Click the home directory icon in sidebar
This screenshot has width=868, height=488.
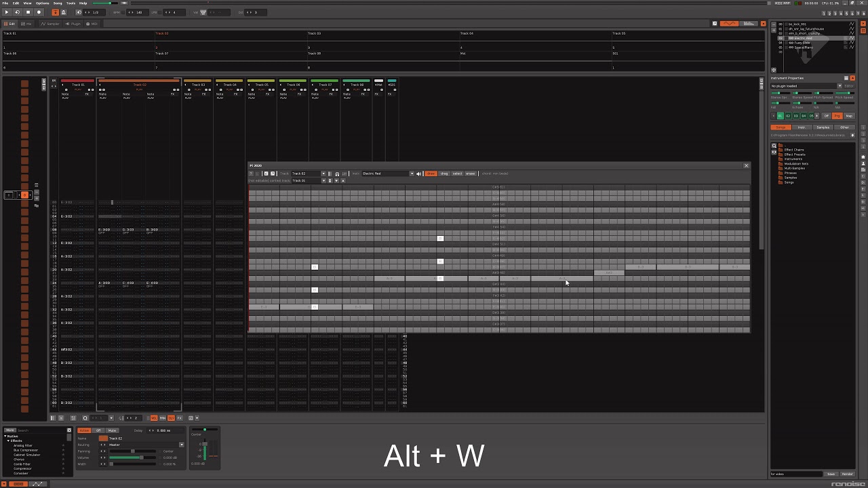pos(863,157)
